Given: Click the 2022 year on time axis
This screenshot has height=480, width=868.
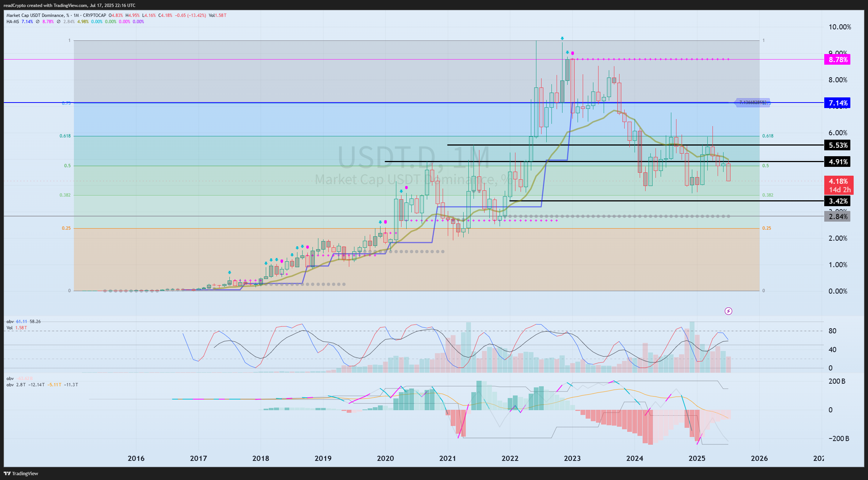Looking at the screenshot, I should [x=510, y=459].
